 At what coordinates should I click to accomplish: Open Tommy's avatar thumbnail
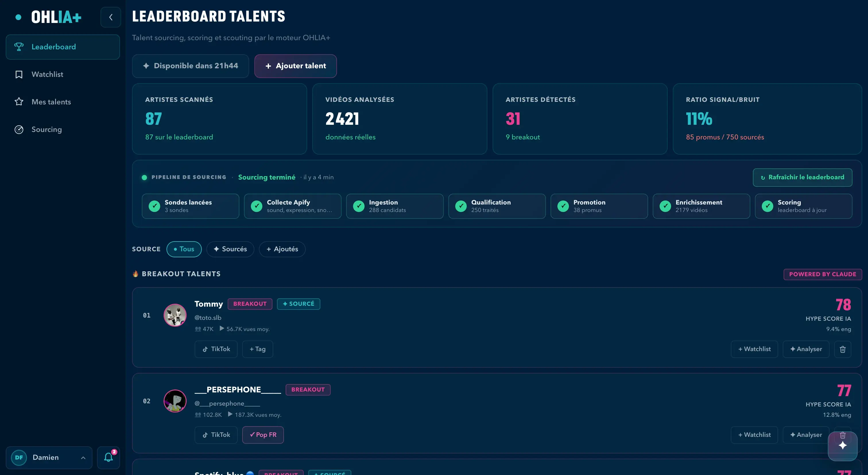[x=175, y=315]
